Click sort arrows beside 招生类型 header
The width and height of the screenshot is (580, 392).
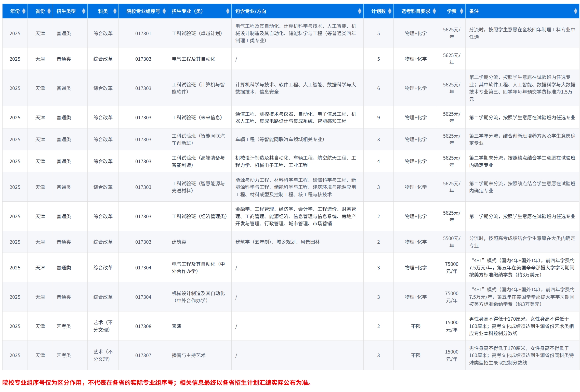coord(84,11)
